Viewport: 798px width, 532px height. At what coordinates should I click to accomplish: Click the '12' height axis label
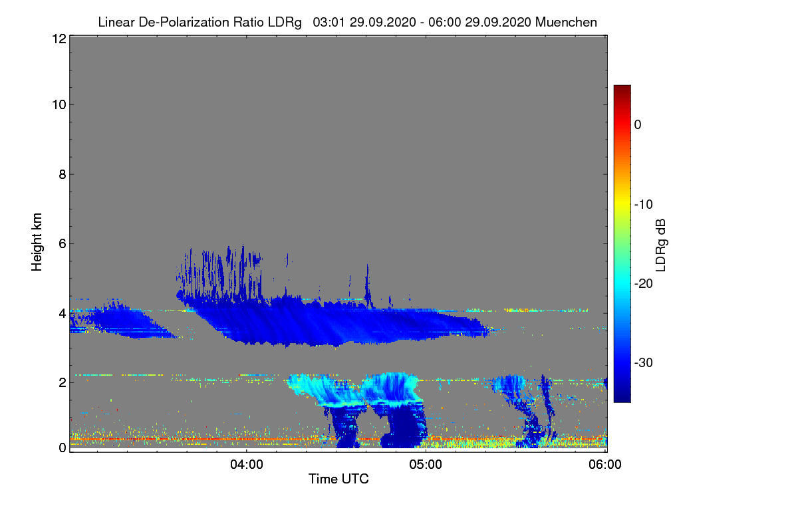(58, 39)
